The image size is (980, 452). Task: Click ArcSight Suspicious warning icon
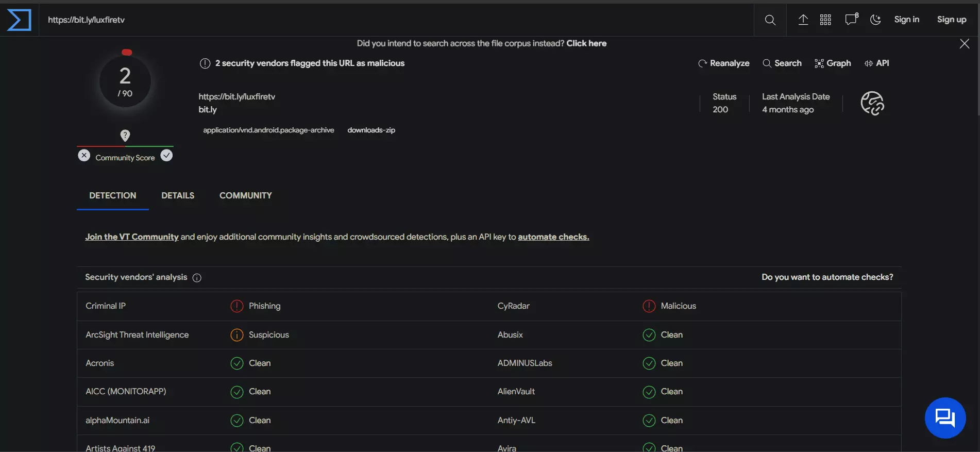236,335
